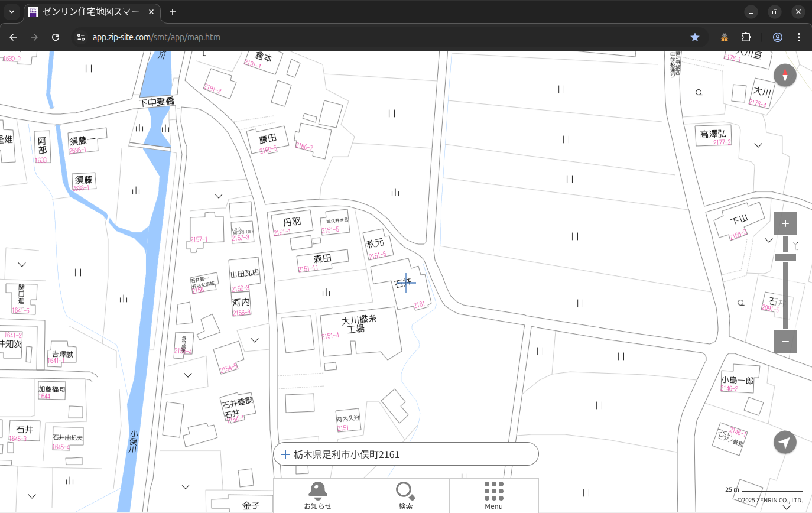The height and width of the screenshot is (513, 812).
Task: Select the 大川撚糸工場 building on map
Action: pyautogui.click(x=359, y=331)
